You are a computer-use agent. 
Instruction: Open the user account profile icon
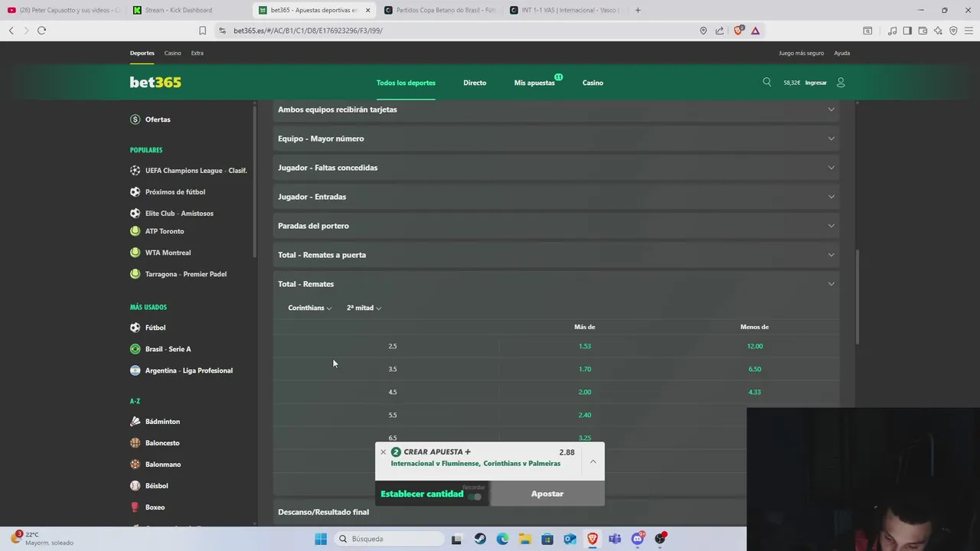click(x=841, y=82)
